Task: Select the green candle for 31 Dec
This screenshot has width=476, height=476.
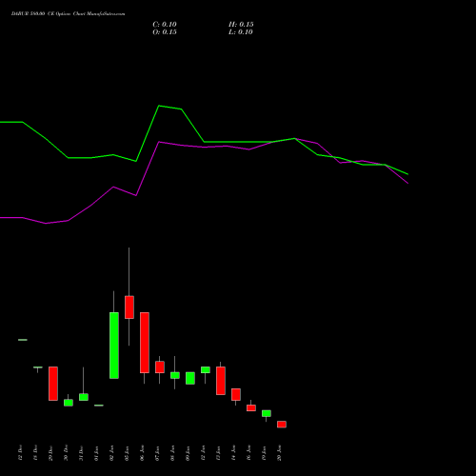Action: (x=84, y=397)
